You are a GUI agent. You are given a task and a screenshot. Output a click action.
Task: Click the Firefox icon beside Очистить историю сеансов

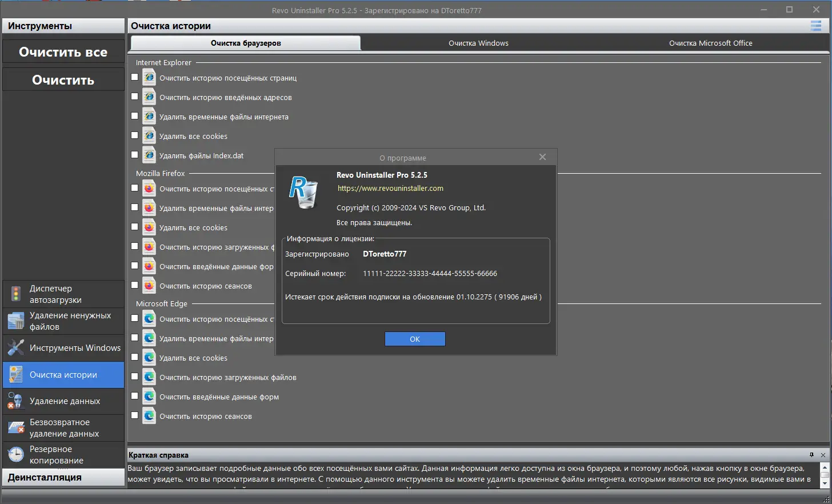click(149, 285)
